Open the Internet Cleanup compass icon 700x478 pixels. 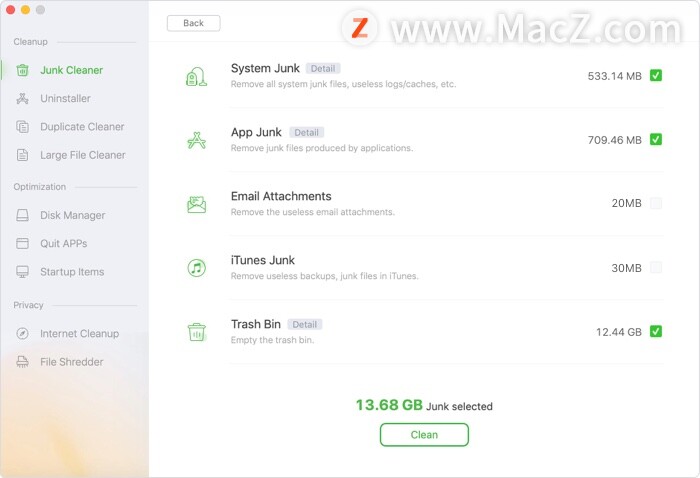click(x=22, y=333)
